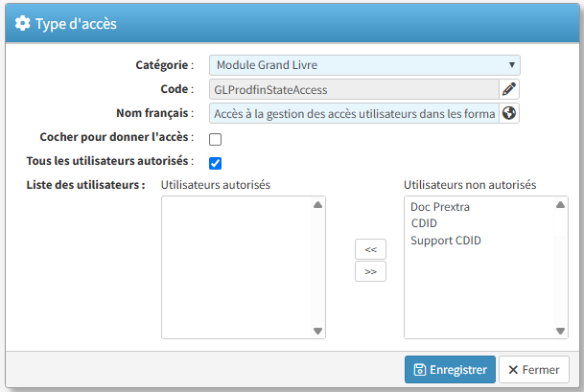Image resolution: width=584 pixels, height=392 pixels.
Task: Select CDID user in the list
Action: pyautogui.click(x=424, y=223)
